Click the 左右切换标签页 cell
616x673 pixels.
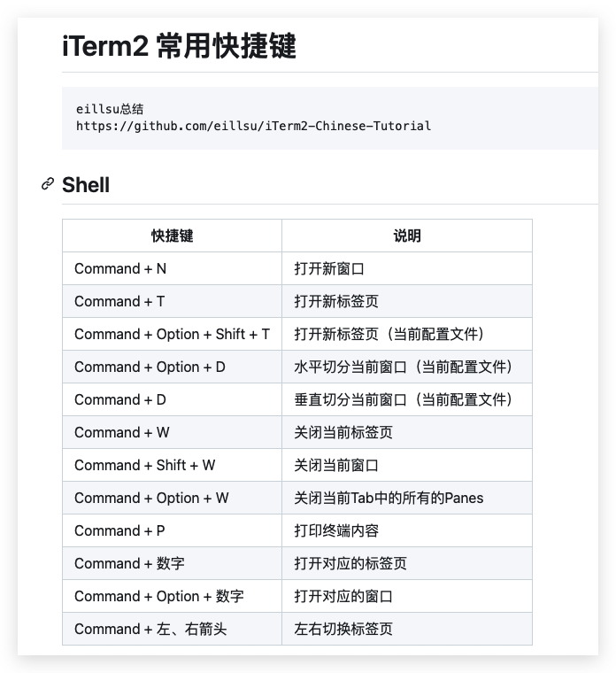[x=407, y=629]
